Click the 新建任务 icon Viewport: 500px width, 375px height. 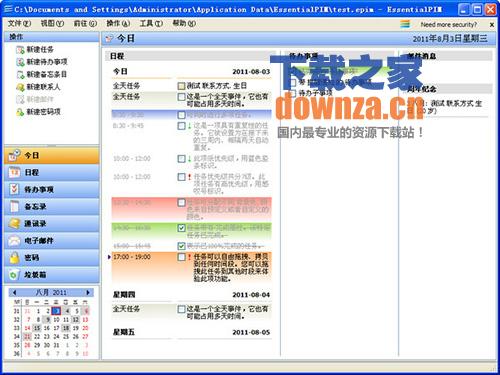[x=20, y=50]
